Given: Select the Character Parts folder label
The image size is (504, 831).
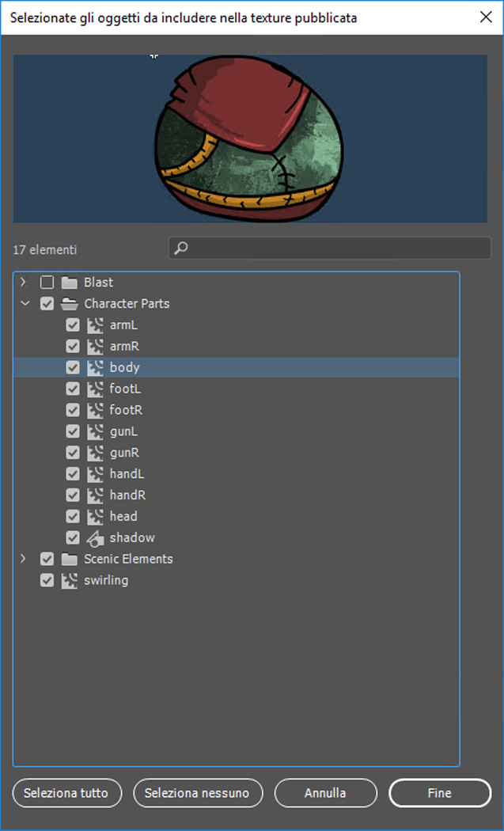Looking at the screenshot, I should (127, 304).
